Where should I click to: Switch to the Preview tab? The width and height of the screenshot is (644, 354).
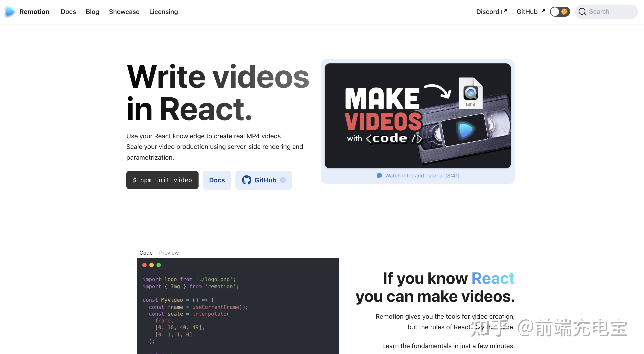[x=169, y=253]
